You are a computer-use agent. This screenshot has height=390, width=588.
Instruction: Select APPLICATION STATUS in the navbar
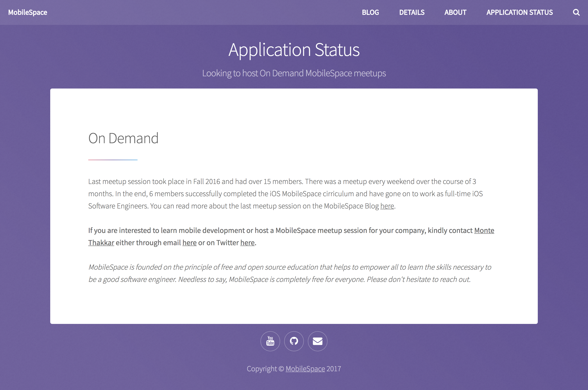pyautogui.click(x=519, y=12)
